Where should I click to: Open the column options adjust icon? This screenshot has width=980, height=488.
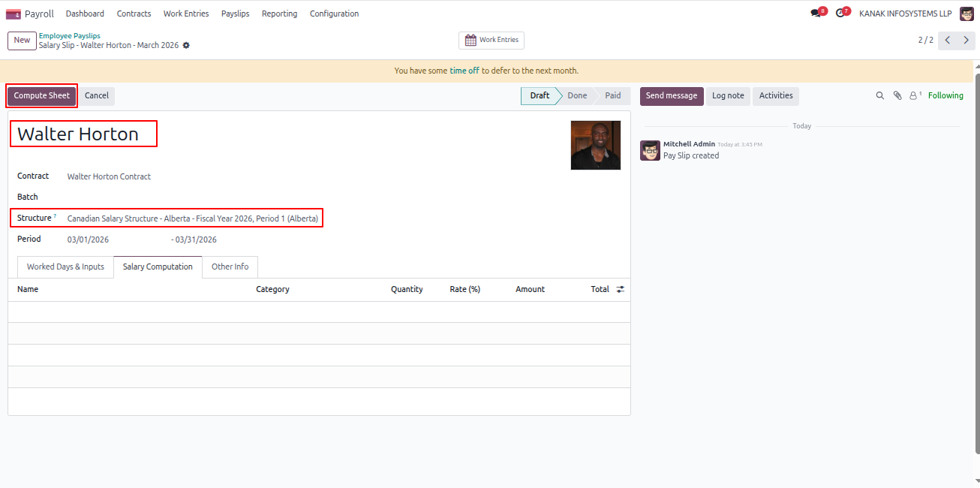[621, 289]
